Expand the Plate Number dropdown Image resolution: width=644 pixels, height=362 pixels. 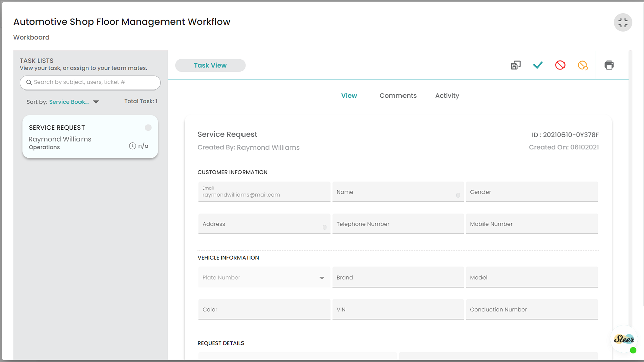pyautogui.click(x=321, y=278)
